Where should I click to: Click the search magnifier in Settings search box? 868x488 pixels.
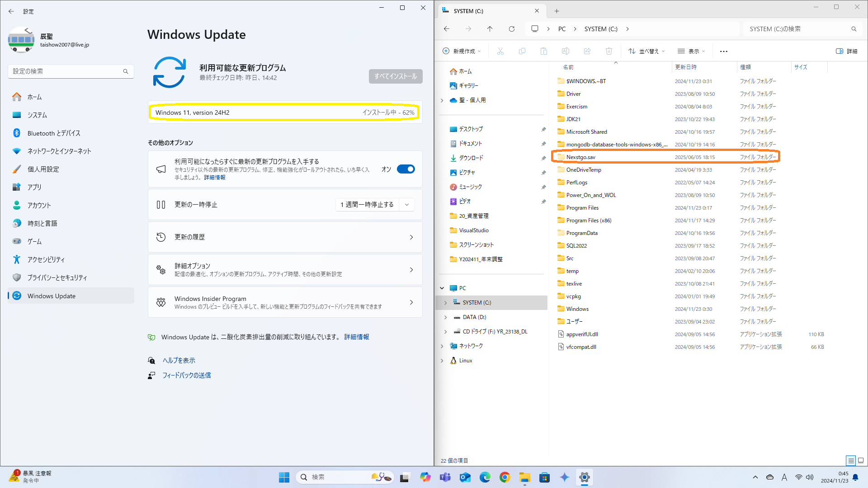pyautogui.click(x=126, y=71)
